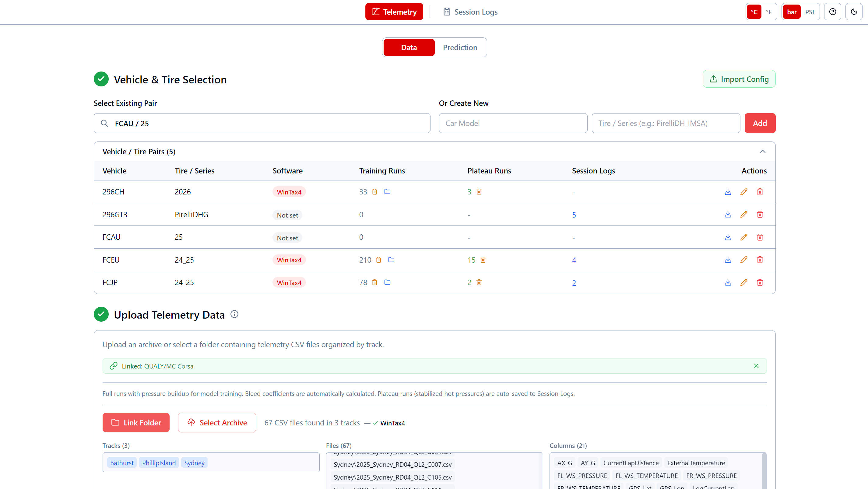Edit the 296GT3 PirelliDHG pair
Screen dimensions: 868x489
coord(744,215)
